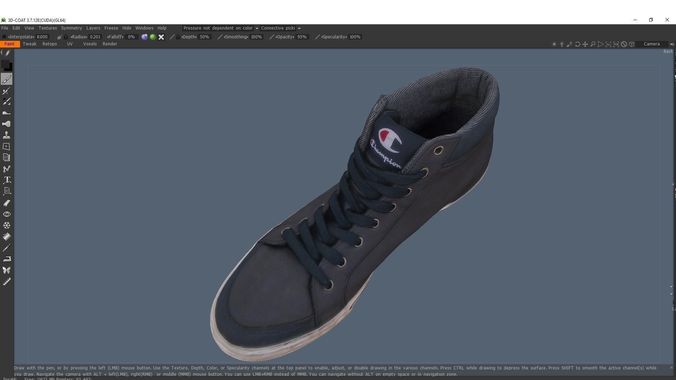Click the prohibition-circle icon in navigation bar
This screenshot has width=676, height=380.
(x=624, y=44)
